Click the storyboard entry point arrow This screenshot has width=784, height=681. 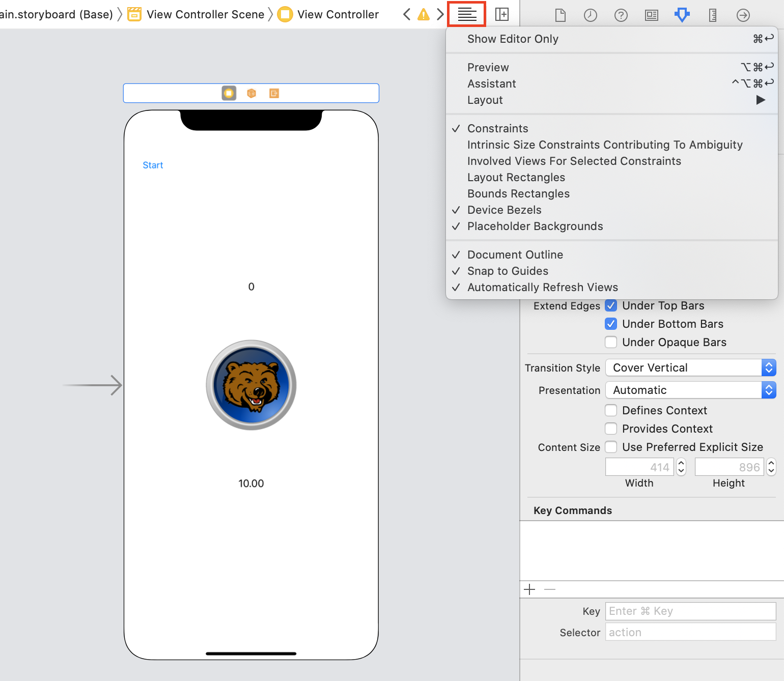(93, 385)
